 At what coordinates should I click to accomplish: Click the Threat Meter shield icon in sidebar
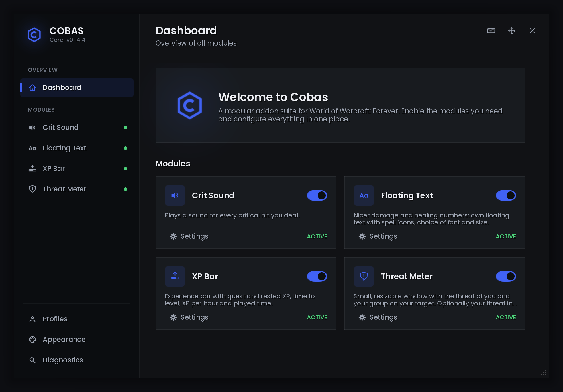click(32, 189)
